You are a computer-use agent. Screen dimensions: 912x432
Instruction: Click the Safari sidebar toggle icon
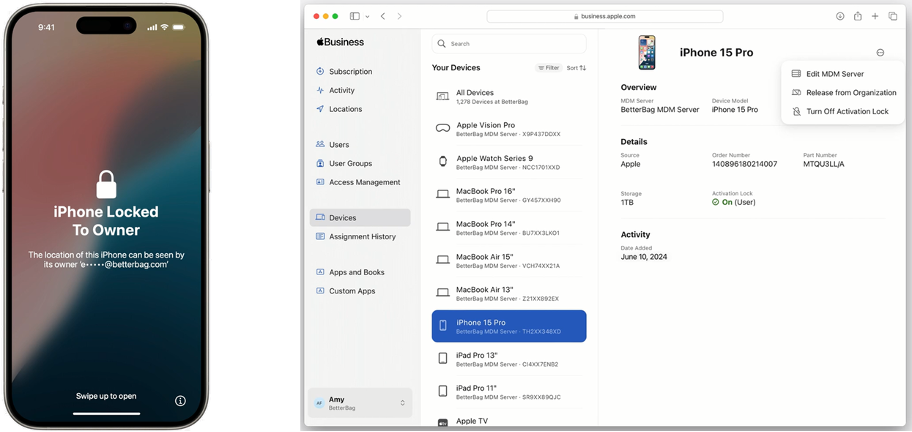[355, 16]
